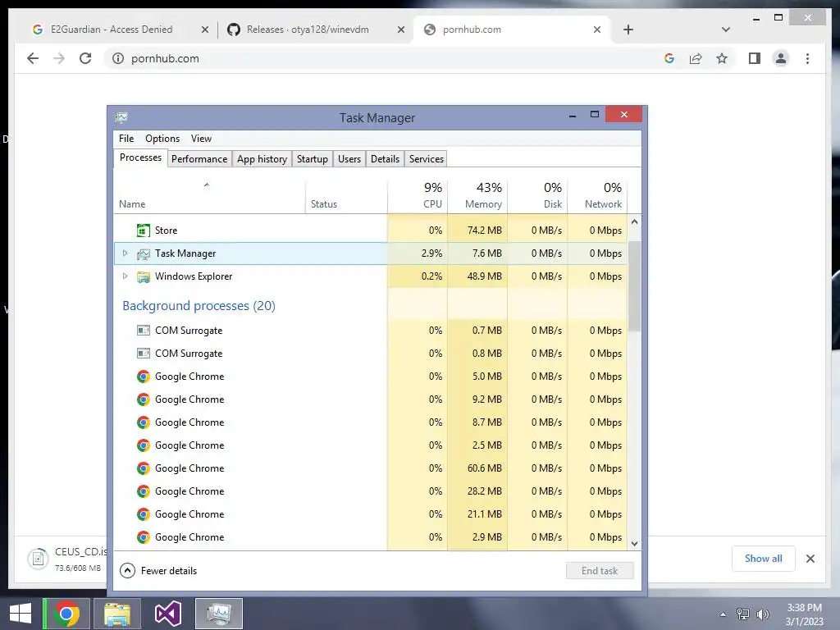
Task: Select the Task Manager row's process icon
Action: tap(143, 253)
